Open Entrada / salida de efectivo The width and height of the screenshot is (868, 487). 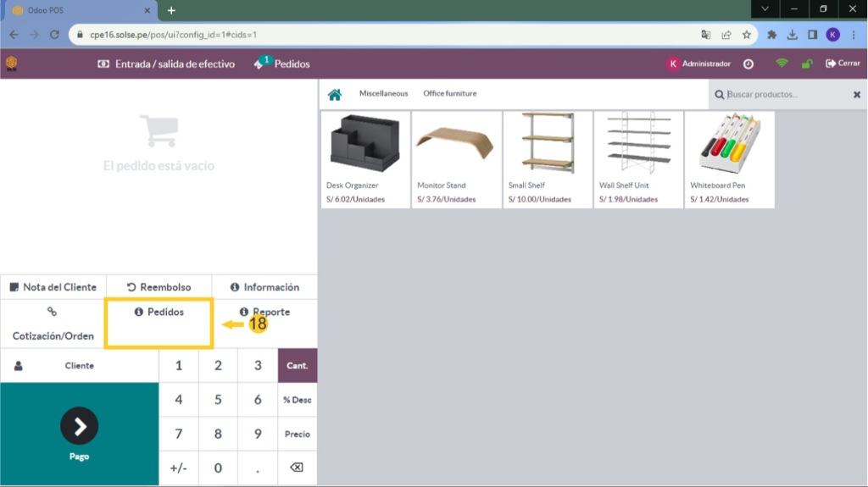[166, 64]
